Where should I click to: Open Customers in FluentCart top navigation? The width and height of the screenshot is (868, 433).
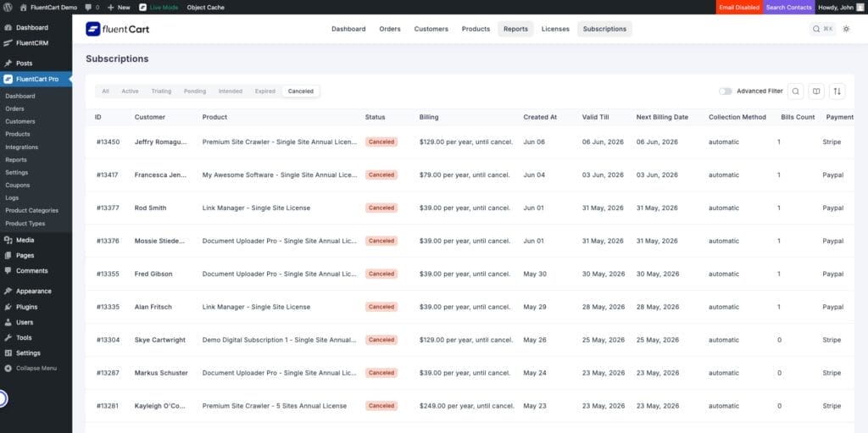[431, 29]
